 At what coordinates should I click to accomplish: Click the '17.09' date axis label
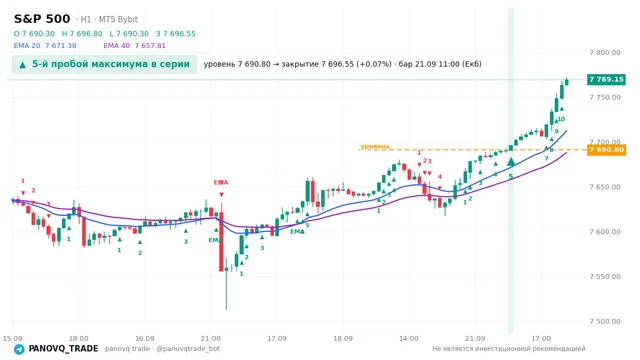[x=277, y=338]
